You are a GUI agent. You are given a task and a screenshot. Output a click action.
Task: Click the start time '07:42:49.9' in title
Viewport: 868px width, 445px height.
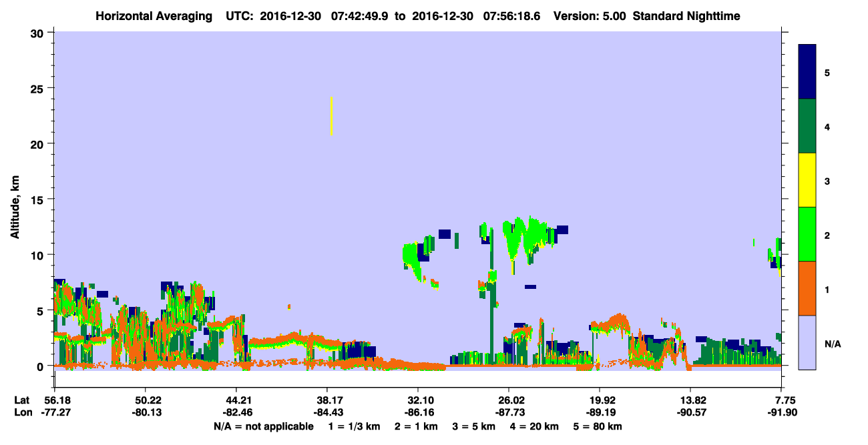tap(359, 15)
